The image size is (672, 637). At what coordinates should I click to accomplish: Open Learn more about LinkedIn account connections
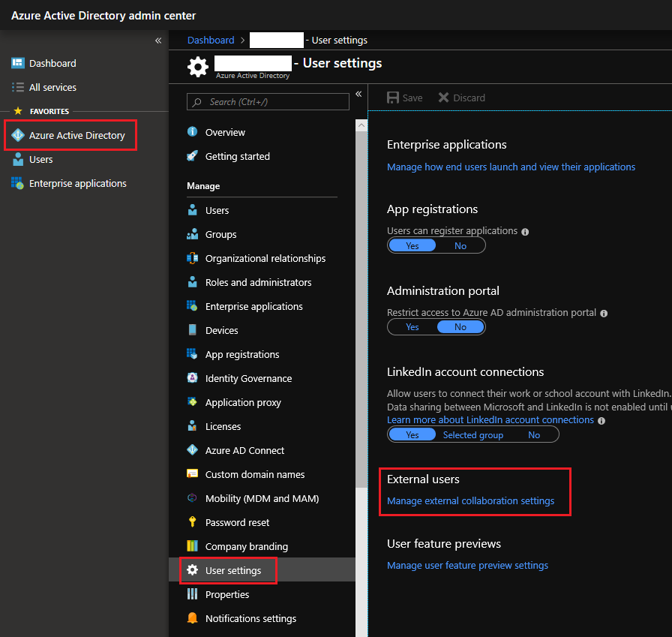pos(490,419)
